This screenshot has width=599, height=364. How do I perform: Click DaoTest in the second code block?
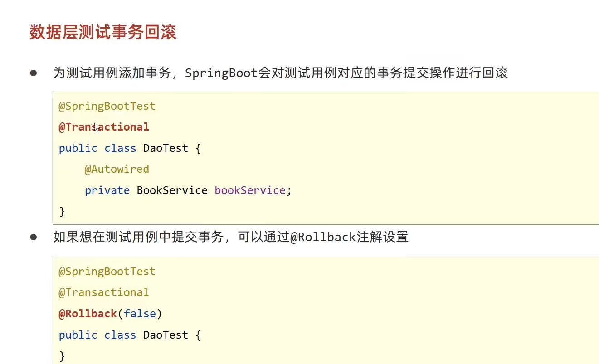coord(166,335)
